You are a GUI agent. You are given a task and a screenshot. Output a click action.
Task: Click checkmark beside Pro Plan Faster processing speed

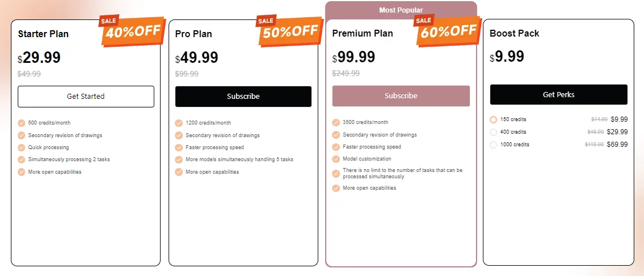pyautogui.click(x=179, y=147)
